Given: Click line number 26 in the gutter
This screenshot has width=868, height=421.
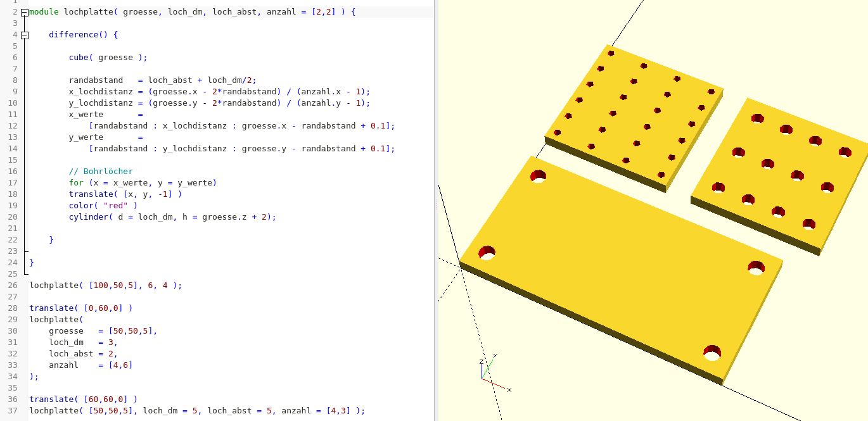Looking at the screenshot, I should [x=13, y=286].
